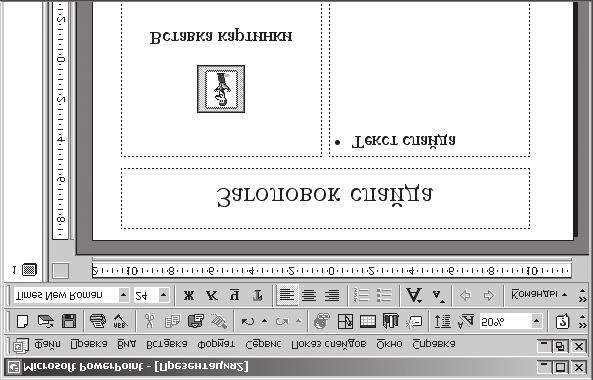Viewport: 593px width, 380px height.
Task: Run the spelling check icon
Action: (120, 322)
